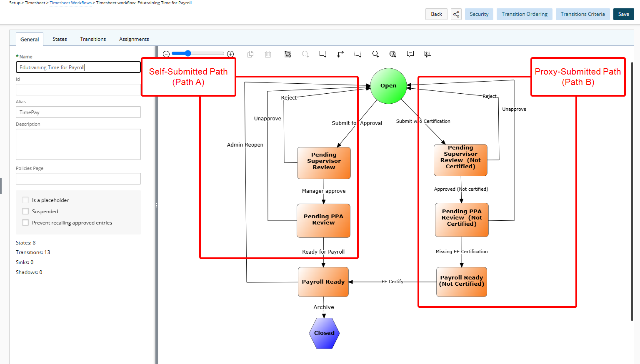Open the Security settings button
The width and height of the screenshot is (640, 364).
479,14
